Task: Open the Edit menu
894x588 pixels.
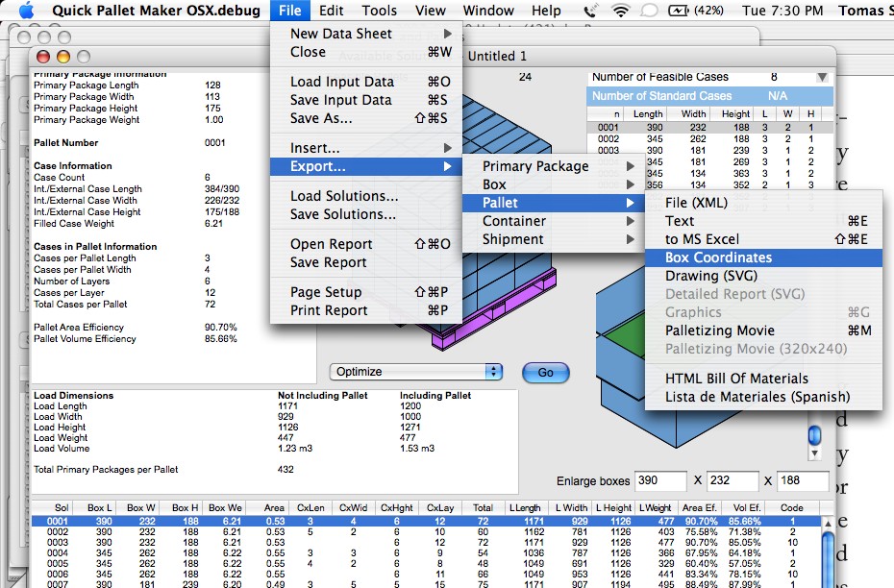Action: point(332,11)
